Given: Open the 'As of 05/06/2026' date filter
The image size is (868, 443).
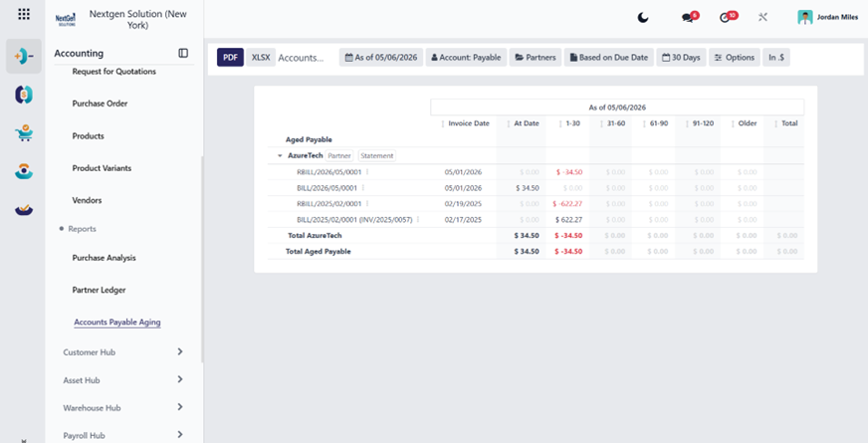Looking at the screenshot, I should 381,57.
